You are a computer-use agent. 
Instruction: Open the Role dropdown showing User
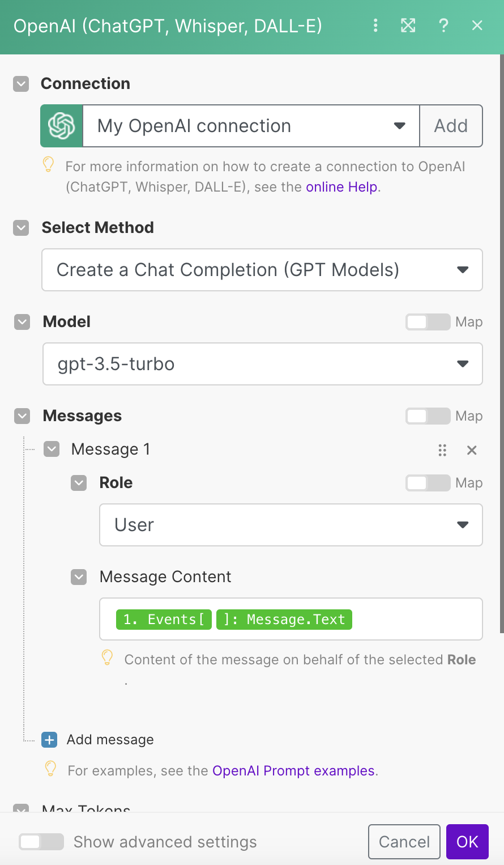tap(291, 525)
